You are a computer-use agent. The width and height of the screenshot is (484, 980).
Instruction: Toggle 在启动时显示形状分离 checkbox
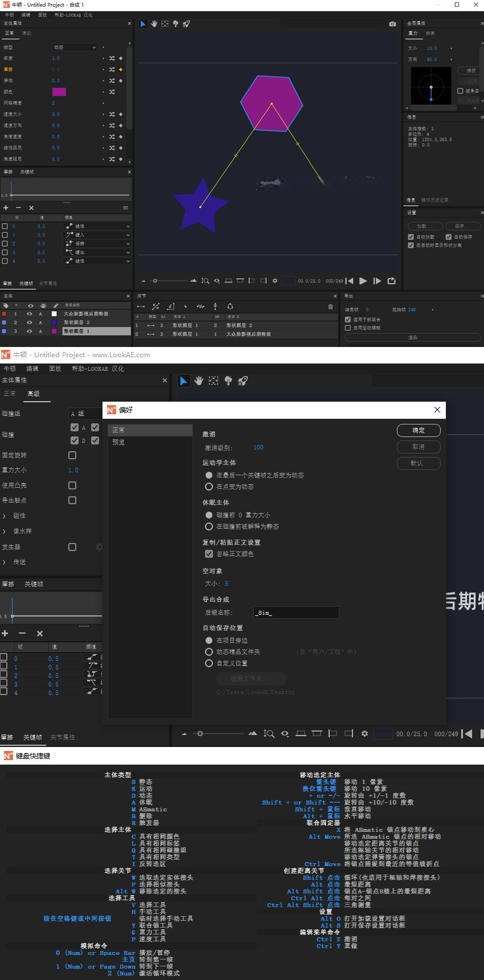411,246
